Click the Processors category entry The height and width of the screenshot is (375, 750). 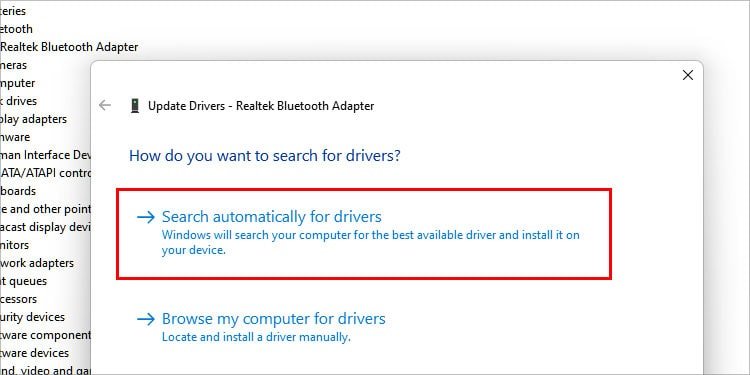(x=19, y=299)
